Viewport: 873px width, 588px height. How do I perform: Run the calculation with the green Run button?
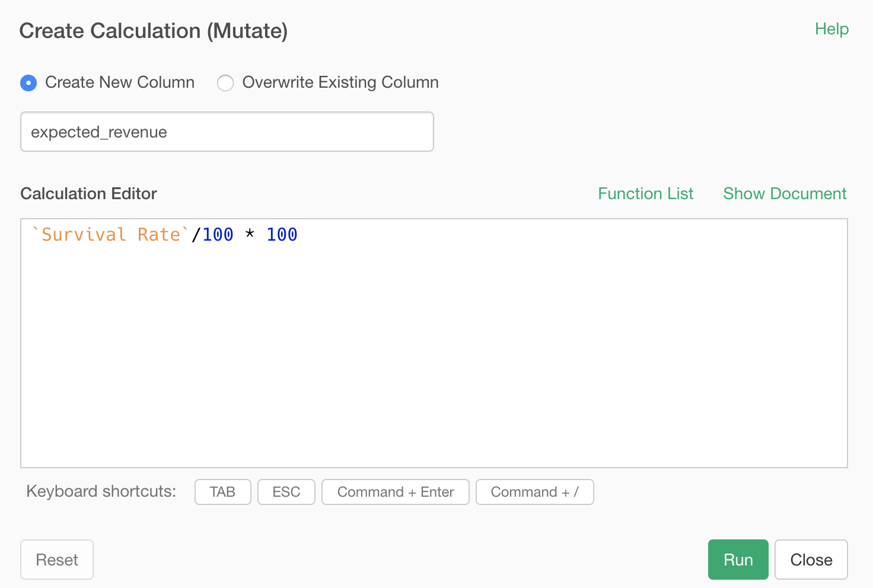[x=738, y=560]
